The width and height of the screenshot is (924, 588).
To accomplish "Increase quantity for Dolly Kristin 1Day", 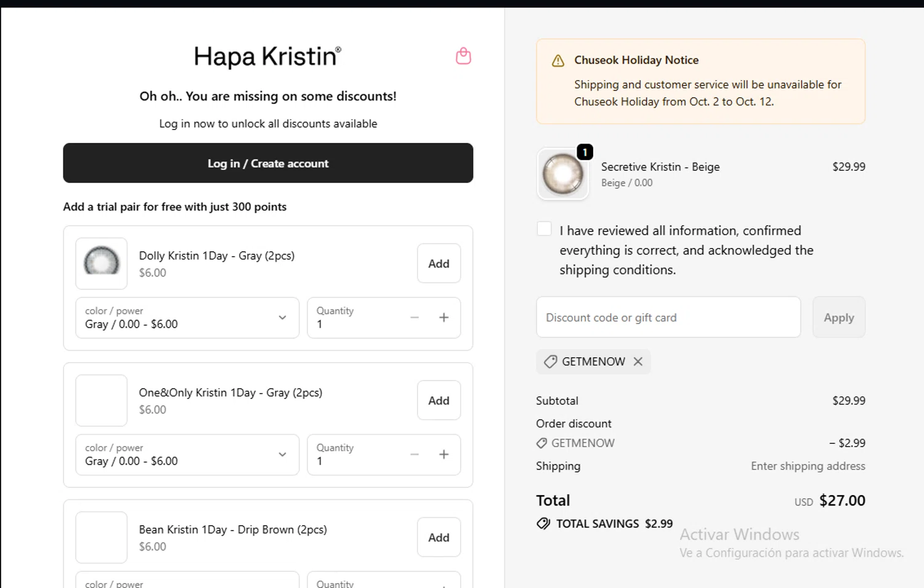I will click(x=444, y=318).
